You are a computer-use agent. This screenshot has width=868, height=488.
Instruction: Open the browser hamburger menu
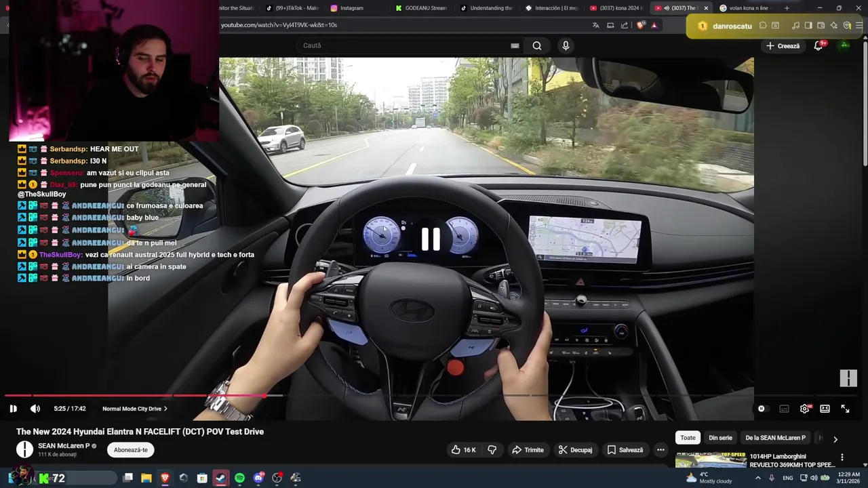[x=859, y=26]
